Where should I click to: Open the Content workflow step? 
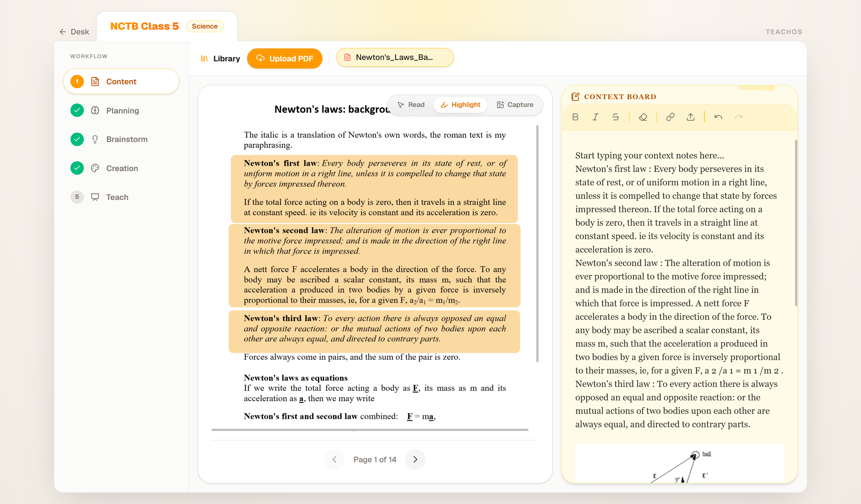(121, 81)
